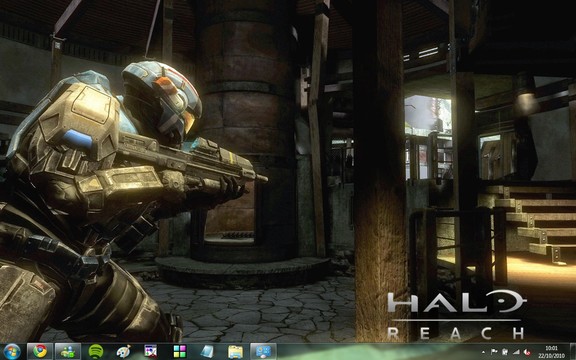Image resolution: width=576 pixels, height=360 pixels.
Task: Open the Snipping Tool taskbar icon
Action: pyautogui.click(x=151, y=352)
